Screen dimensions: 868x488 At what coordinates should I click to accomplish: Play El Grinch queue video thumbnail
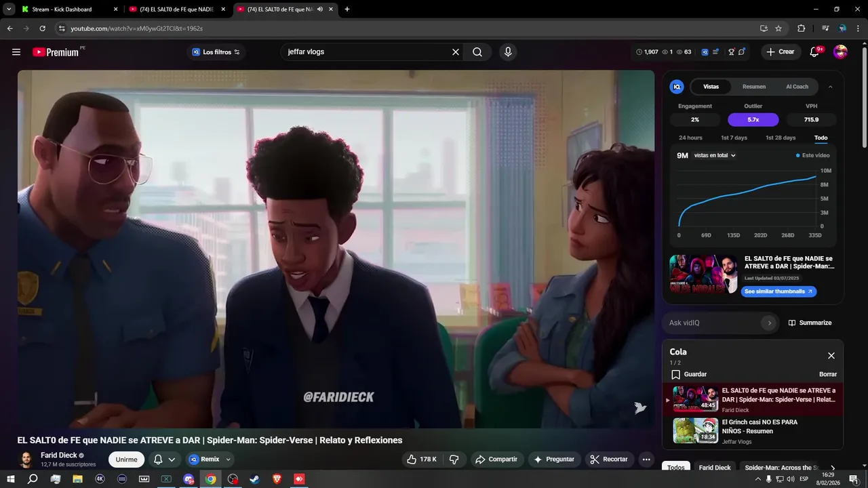[695, 431]
